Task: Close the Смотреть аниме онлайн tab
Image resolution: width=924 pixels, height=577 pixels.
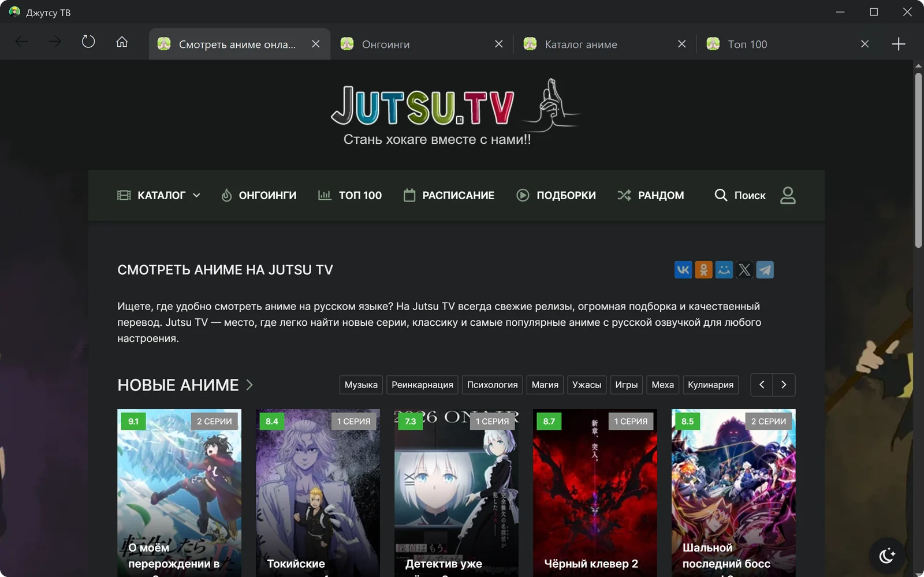Action: pyautogui.click(x=316, y=44)
